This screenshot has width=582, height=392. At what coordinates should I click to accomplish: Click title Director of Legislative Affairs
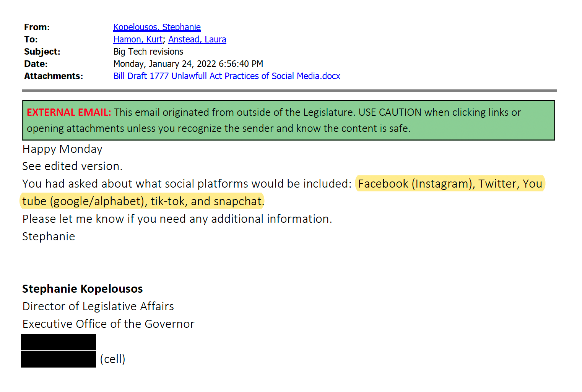(98, 306)
